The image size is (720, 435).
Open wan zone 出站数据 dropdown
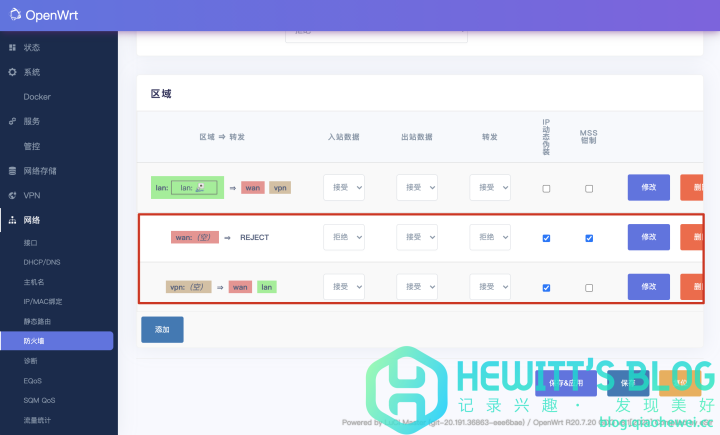417,237
